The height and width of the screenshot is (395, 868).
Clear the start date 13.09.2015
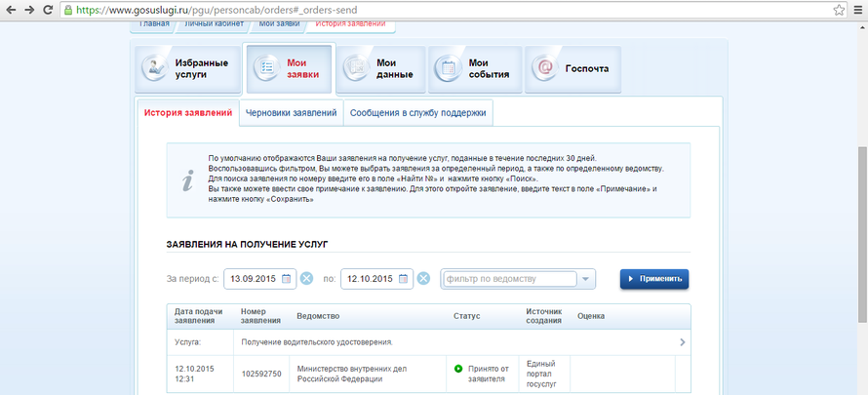[306, 279]
